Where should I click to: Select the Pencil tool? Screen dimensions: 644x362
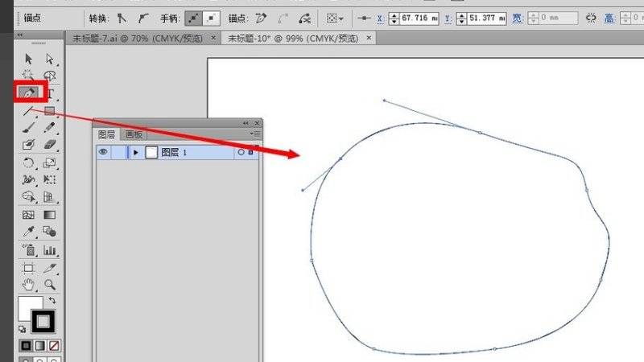click(50, 128)
